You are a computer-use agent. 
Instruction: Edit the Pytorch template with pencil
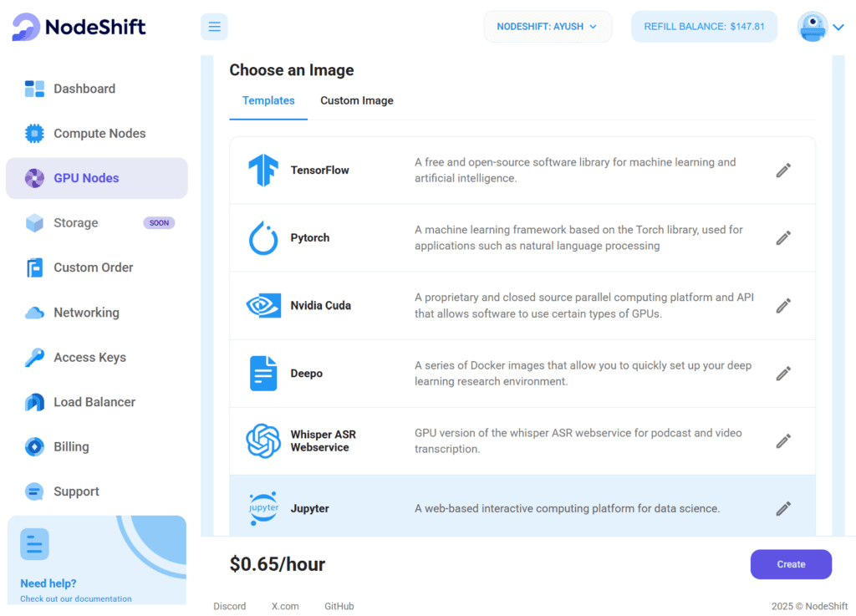coord(783,238)
